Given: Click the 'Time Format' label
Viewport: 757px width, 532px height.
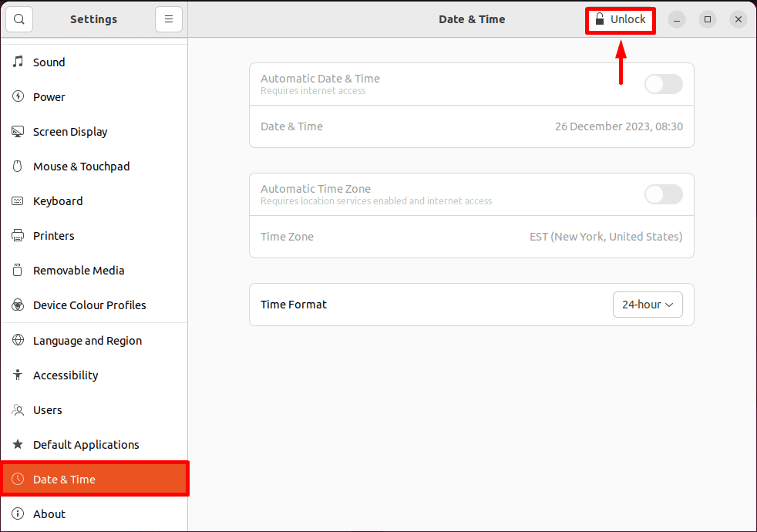Looking at the screenshot, I should tap(294, 305).
